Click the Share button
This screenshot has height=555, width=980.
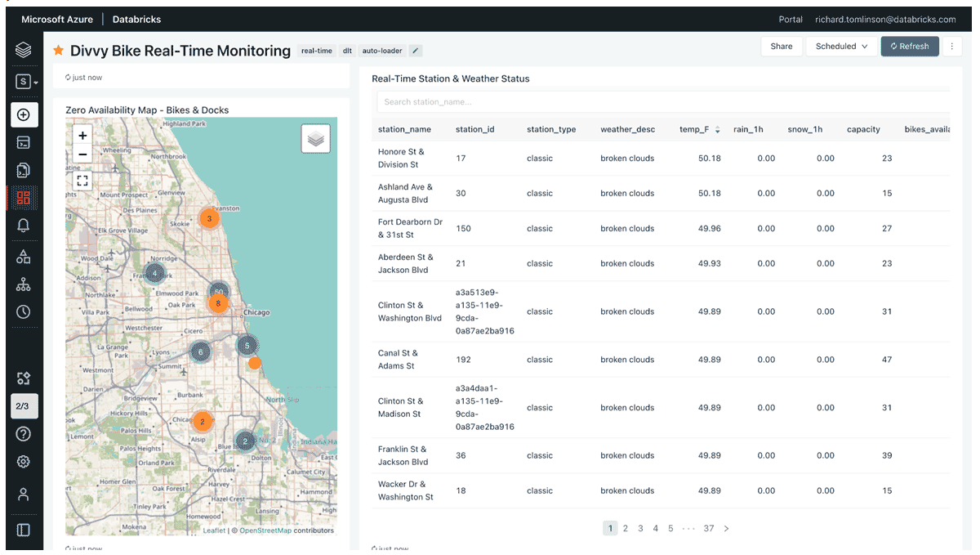[781, 47]
